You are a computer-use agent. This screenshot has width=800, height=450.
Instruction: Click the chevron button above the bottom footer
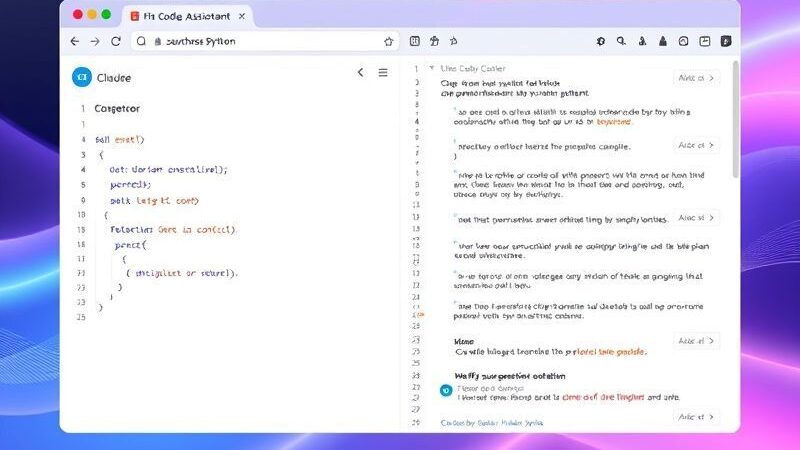point(696,417)
